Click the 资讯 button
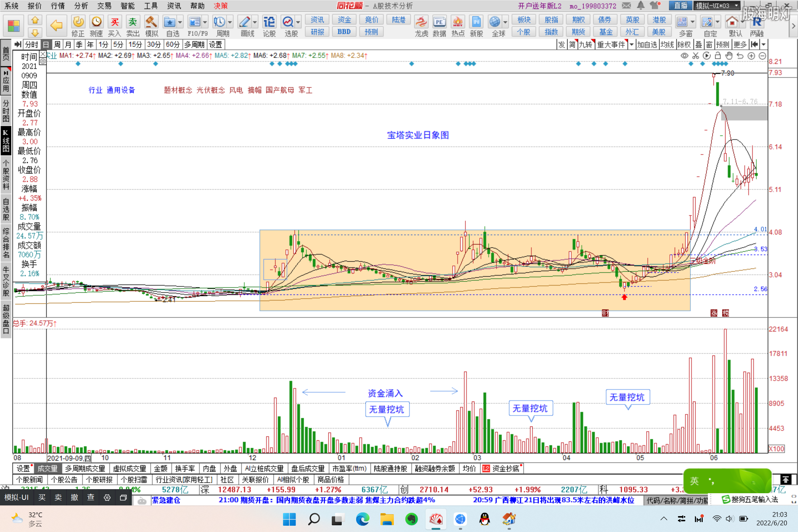 tap(317, 20)
